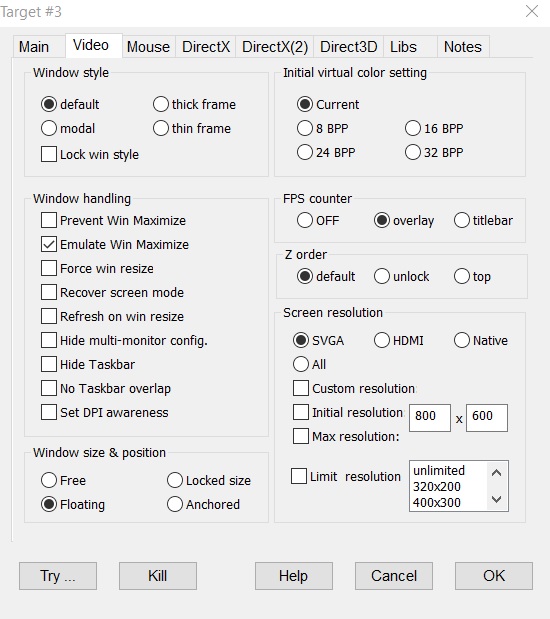The height and width of the screenshot is (619, 550).
Task: Go to the Libs tab
Action: click(x=410, y=47)
